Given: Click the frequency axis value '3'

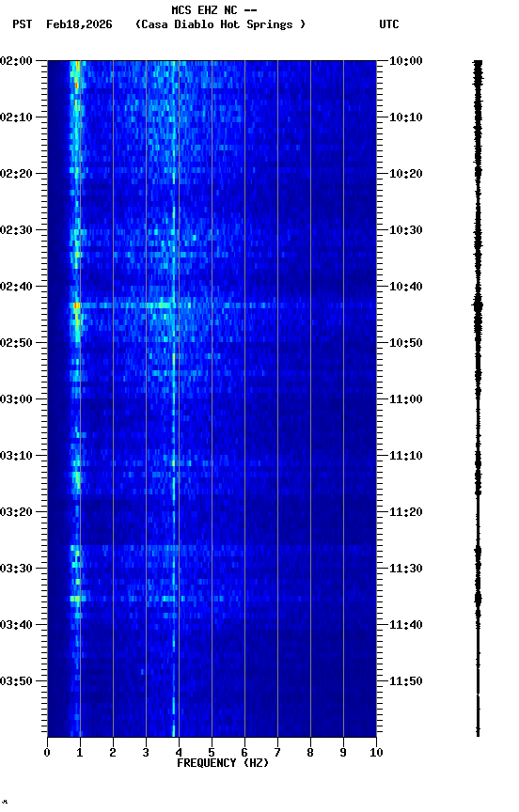Looking at the screenshot, I should (146, 753).
